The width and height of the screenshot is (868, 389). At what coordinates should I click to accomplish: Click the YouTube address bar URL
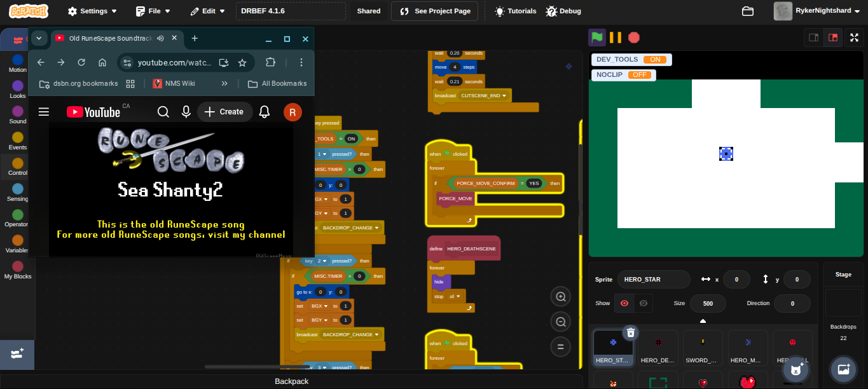point(174,62)
